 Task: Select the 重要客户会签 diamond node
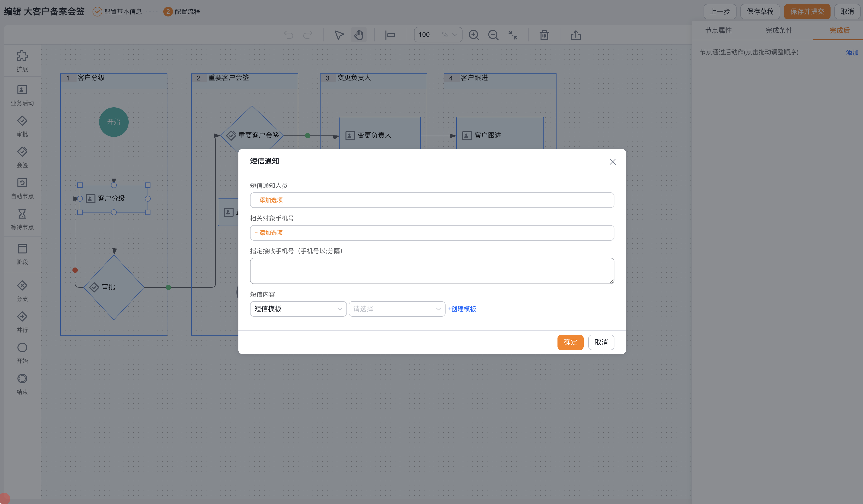[x=252, y=136]
